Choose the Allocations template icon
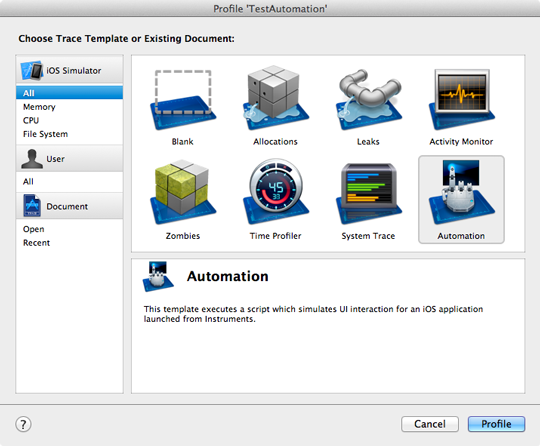Image resolution: width=540 pixels, height=446 pixels. click(x=276, y=97)
